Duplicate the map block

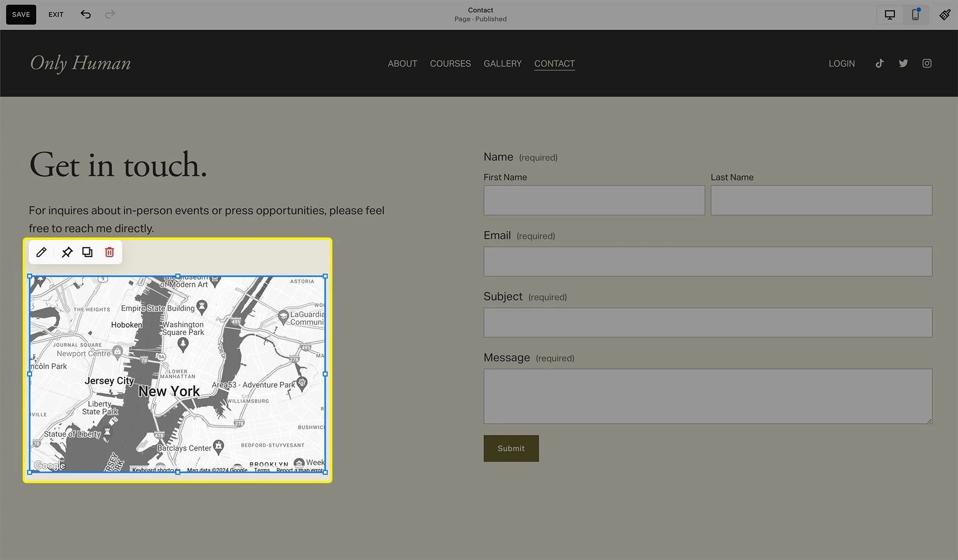(87, 252)
